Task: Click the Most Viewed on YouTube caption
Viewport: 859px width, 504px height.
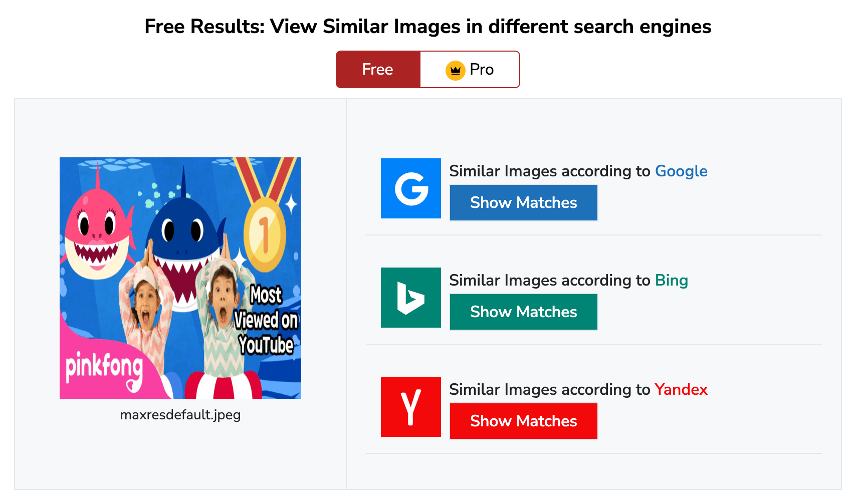Action: click(x=266, y=320)
